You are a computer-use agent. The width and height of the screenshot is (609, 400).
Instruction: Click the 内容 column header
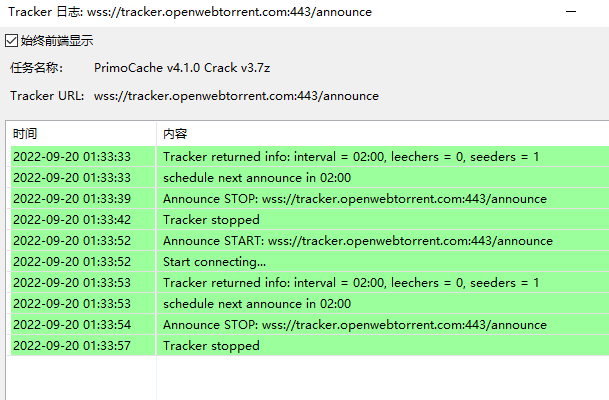coord(383,134)
